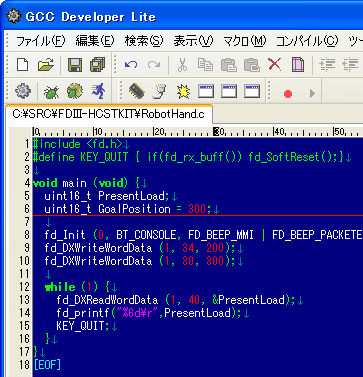Open the コンパイル(C) menu
363x377 pixels.
click(307, 41)
